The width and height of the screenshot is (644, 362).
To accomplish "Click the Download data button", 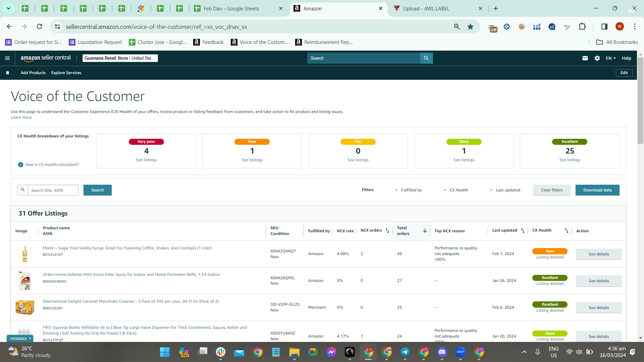I will [x=597, y=190].
